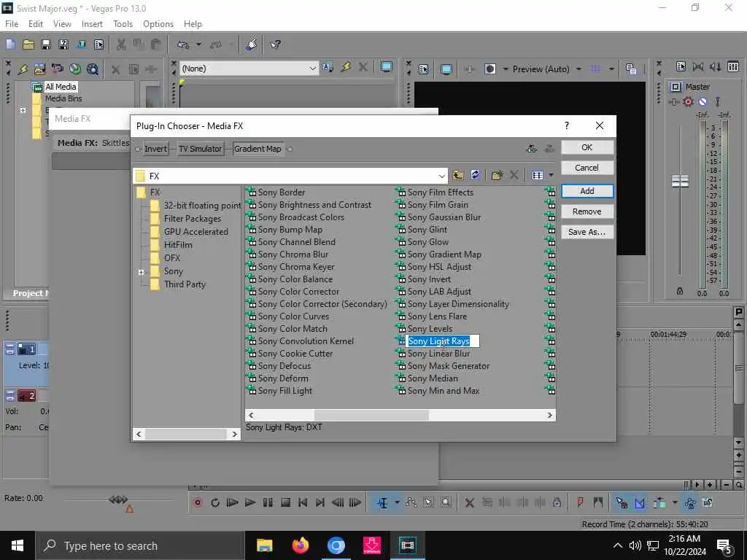Open the Preview (Auto) quality dropdown

(578, 69)
